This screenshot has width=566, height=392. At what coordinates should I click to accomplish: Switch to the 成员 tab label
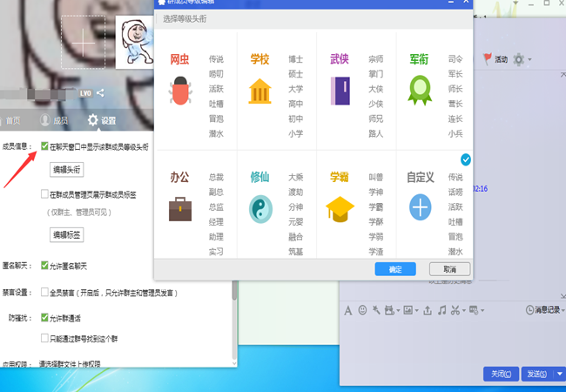(61, 120)
